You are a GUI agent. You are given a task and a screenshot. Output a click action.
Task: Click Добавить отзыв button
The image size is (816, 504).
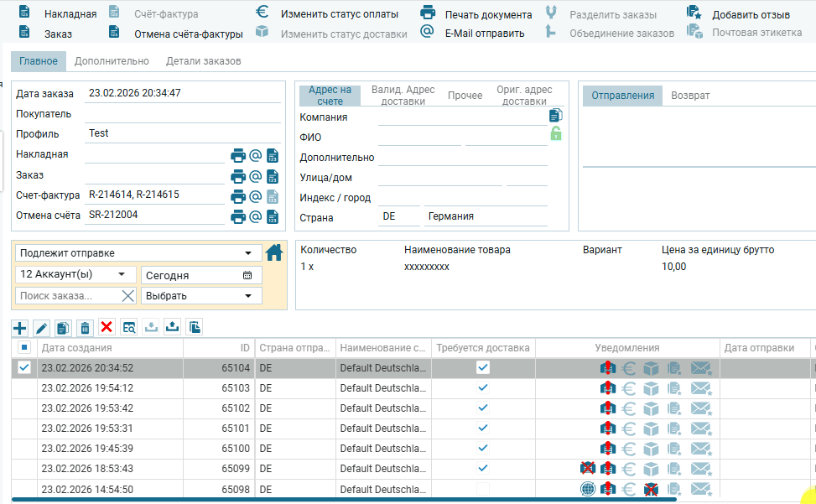(x=739, y=13)
